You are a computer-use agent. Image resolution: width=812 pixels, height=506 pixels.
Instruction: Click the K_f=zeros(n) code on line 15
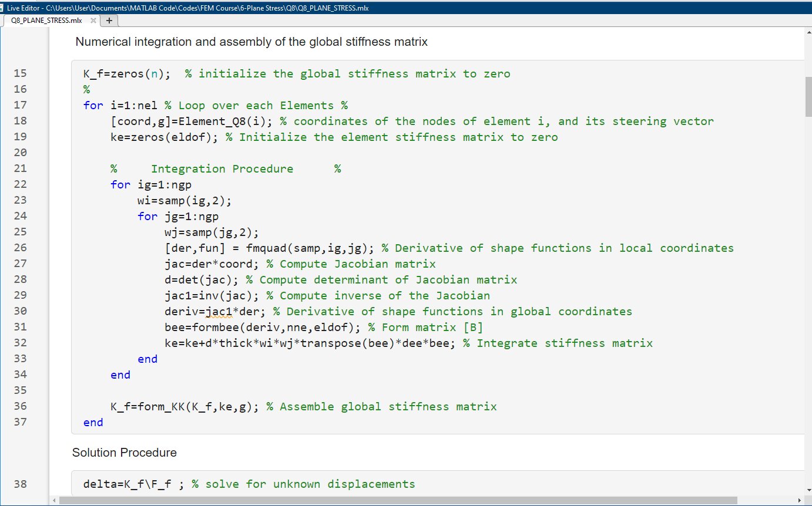pyautogui.click(x=127, y=74)
